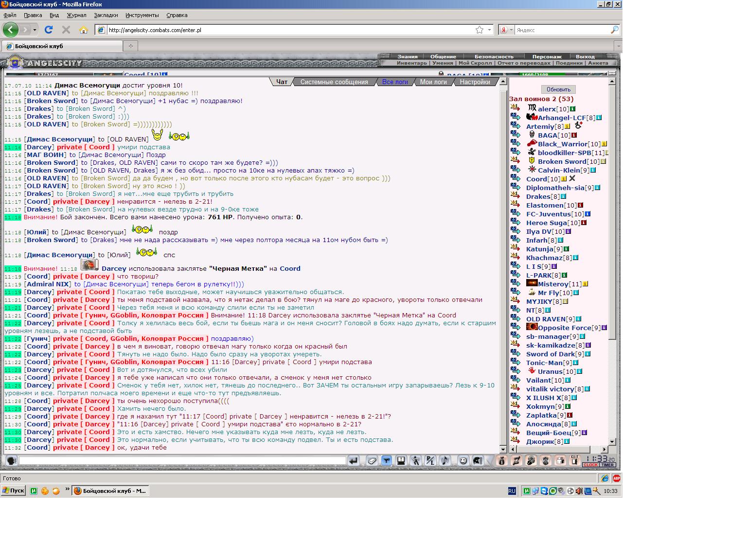
Task: Click the EXIT door icon
Action: (x=575, y=460)
